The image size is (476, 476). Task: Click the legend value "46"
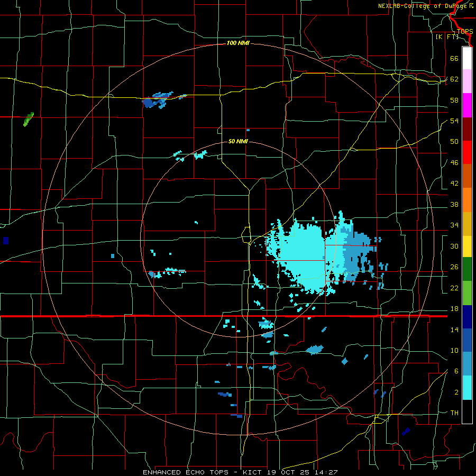click(x=454, y=163)
